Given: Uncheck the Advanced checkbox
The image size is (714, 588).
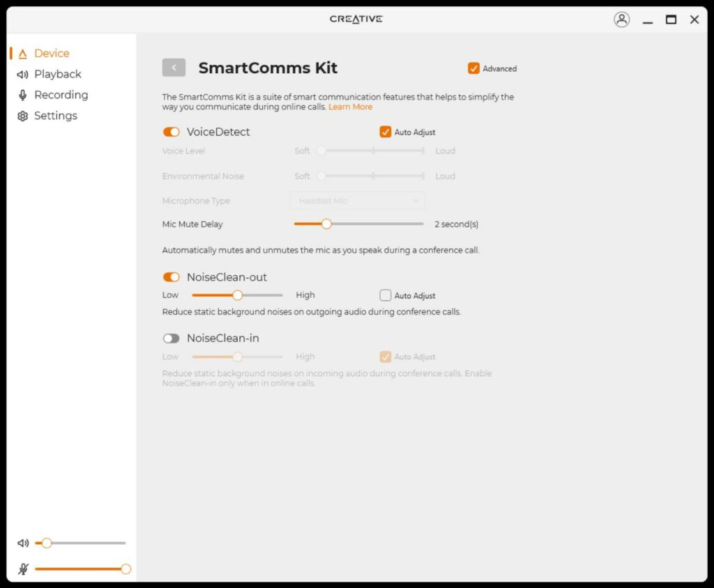Looking at the screenshot, I should (x=474, y=68).
